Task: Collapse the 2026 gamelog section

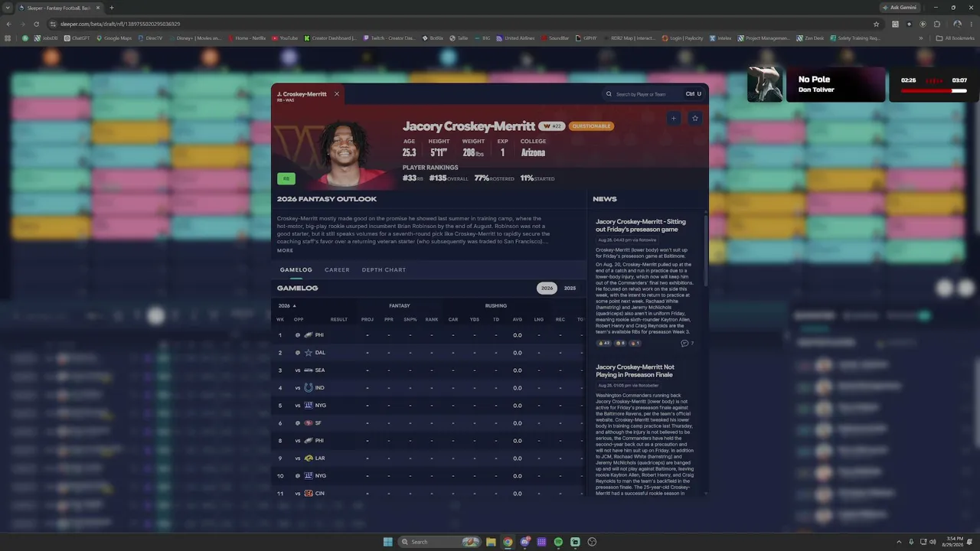Action: 287,306
